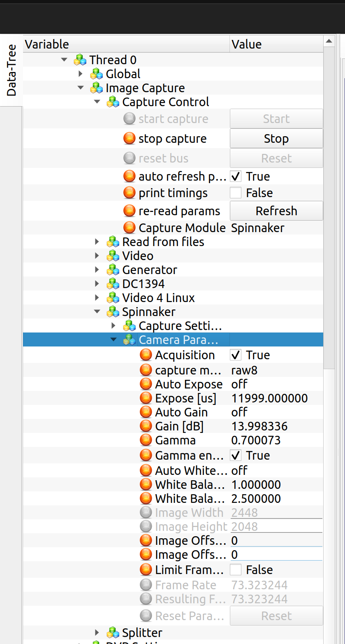The image size is (345, 644).
Task: Collapse the Camera Parameters node
Action: click(113, 340)
